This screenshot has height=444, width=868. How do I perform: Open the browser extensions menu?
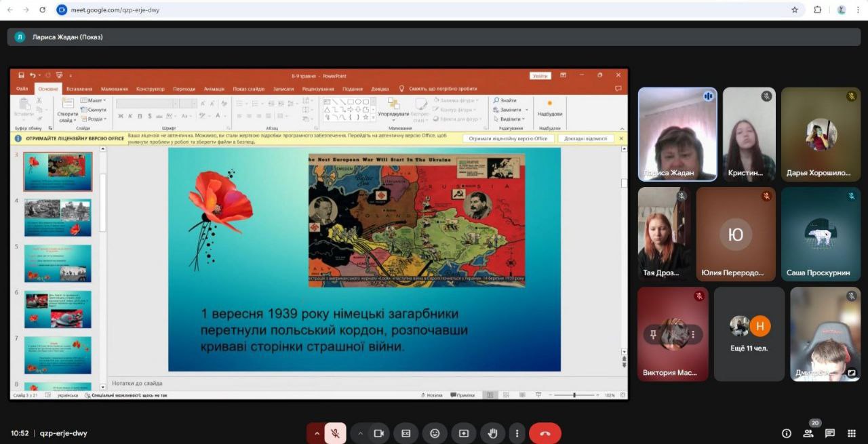[818, 10]
